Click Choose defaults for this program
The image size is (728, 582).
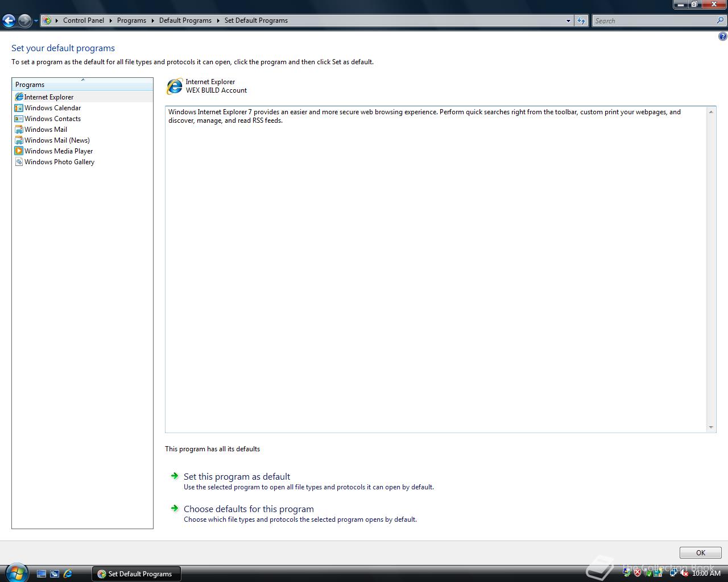(x=249, y=509)
